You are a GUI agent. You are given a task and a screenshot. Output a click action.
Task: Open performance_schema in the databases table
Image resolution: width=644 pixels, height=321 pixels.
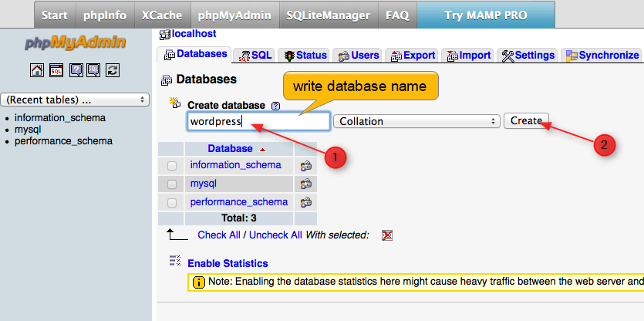pos(239,202)
